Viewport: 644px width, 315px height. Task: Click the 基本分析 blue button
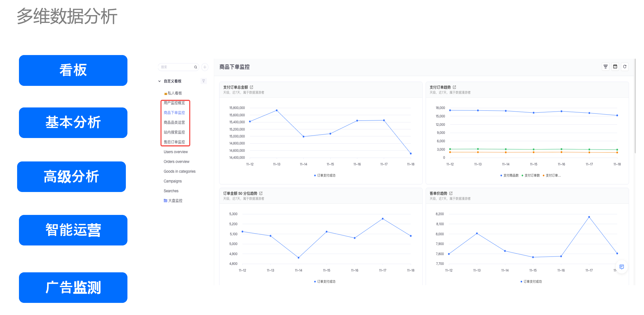pos(73,123)
